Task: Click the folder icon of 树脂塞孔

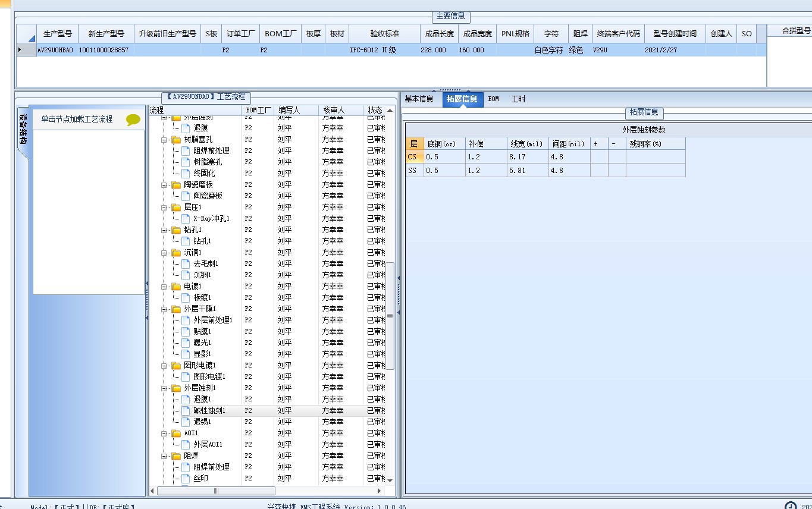Action: (x=176, y=139)
